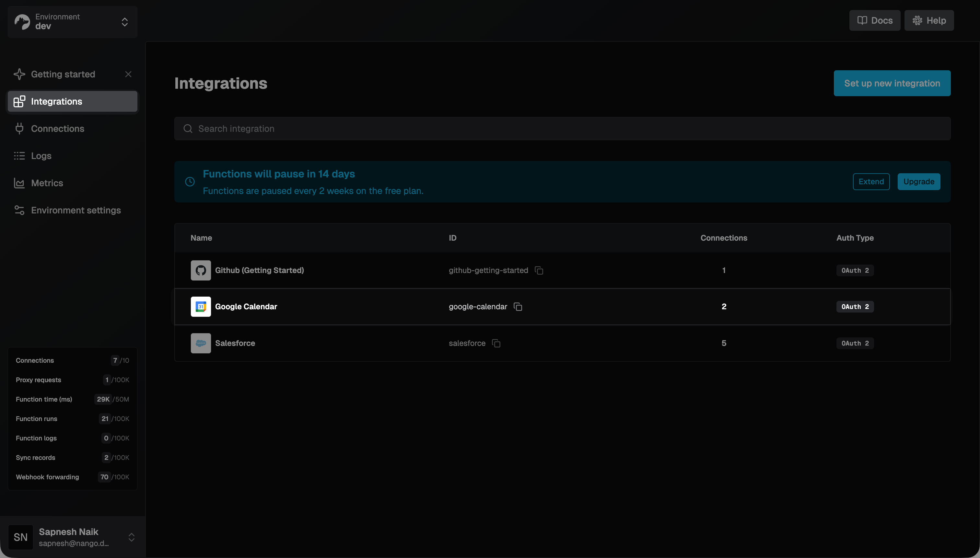Viewport: 980px width, 558px height.
Task: Dismiss the Getting started item
Action: coord(128,74)
